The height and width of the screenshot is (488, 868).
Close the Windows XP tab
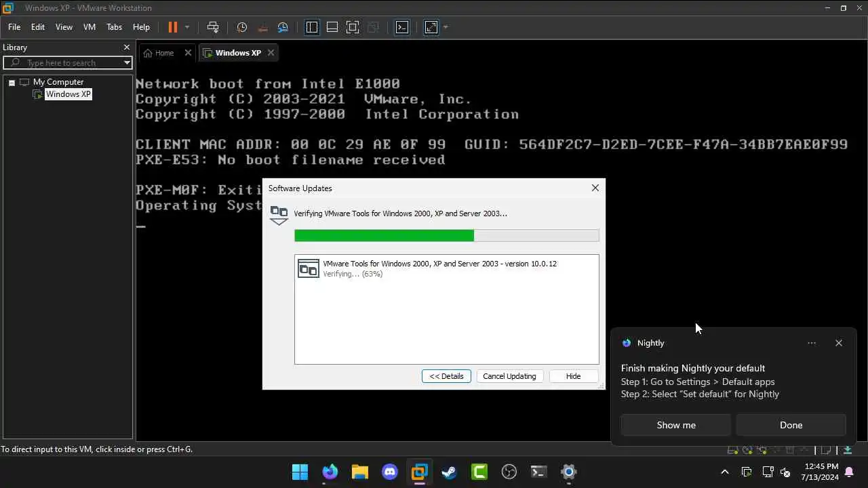pyautogui.click(x=271, y=53)
